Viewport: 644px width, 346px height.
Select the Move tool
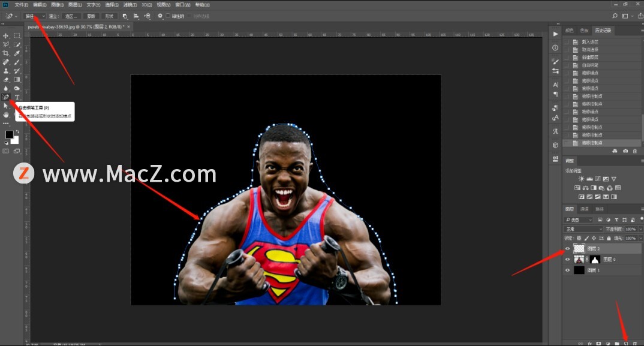pyautogui.click(x=6, y=36)
